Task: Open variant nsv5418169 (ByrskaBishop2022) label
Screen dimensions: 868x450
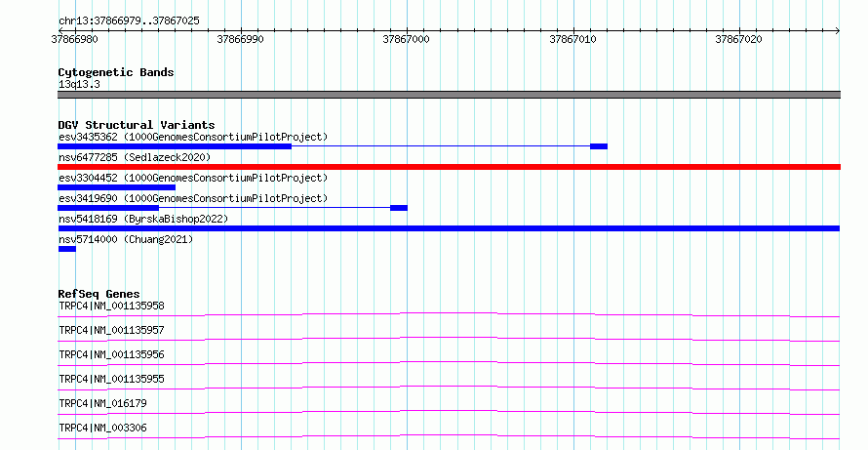Action: click(143, 219)
